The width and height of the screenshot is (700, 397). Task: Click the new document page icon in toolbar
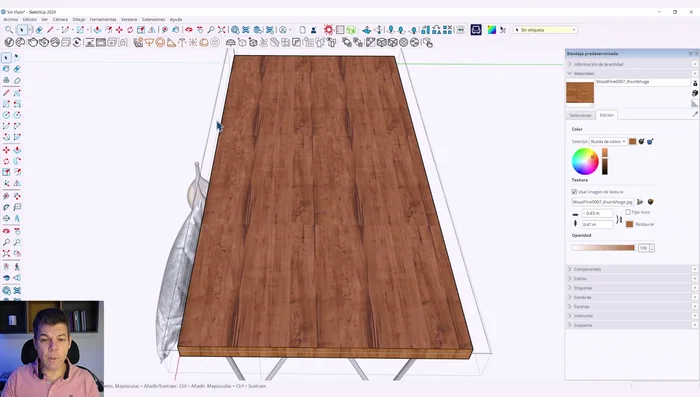302,30
